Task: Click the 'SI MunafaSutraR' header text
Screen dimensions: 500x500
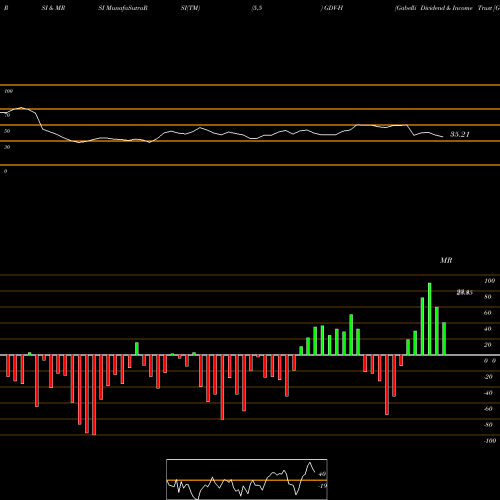Action: point(123,8)
